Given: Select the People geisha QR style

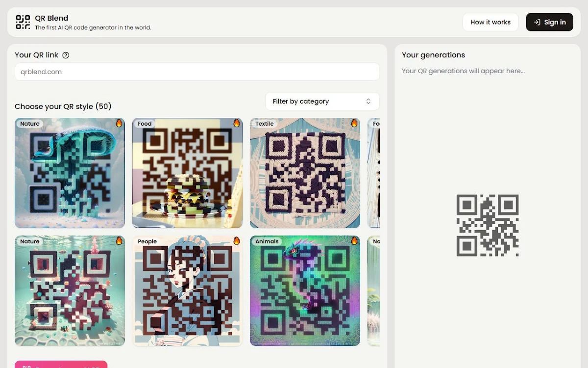Looking at the screenshot, I should pyautogui.click(x=187, y=291).
